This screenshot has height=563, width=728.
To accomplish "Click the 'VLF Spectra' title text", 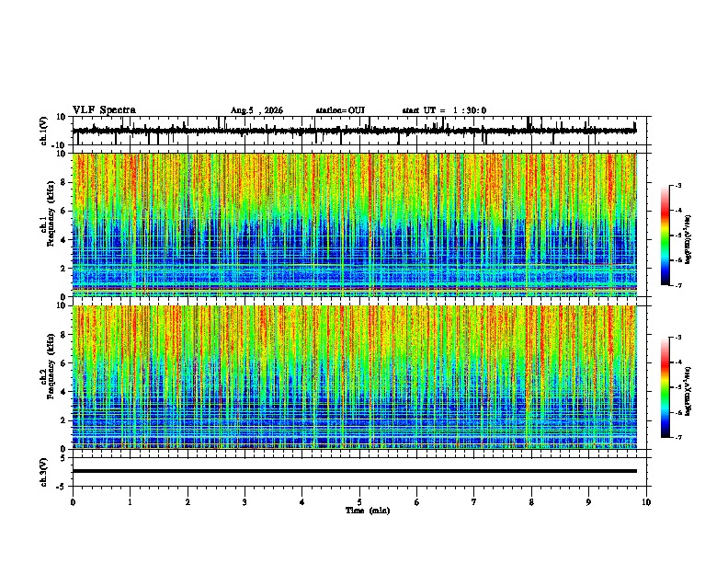I will [104, 109].
